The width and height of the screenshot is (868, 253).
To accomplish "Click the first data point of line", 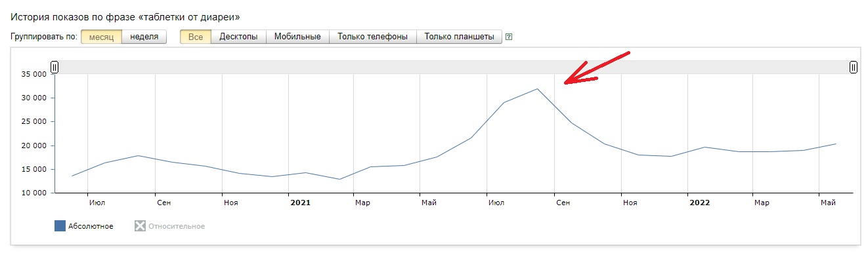I will [x=72, y=176].
